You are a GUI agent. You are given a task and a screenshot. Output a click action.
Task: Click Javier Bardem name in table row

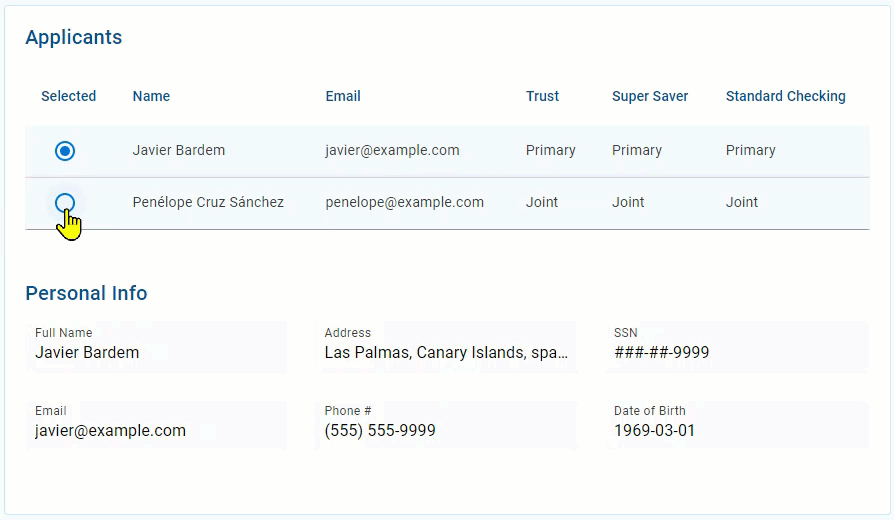click(x=178, y=151)
